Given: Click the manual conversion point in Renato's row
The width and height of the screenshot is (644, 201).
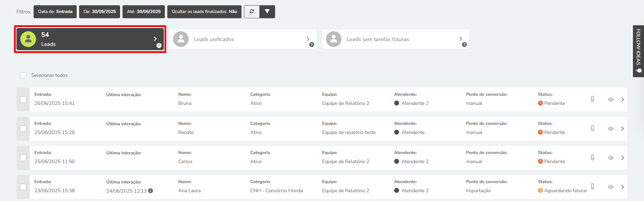Looking at the screenshot, I should coord(474,132).
